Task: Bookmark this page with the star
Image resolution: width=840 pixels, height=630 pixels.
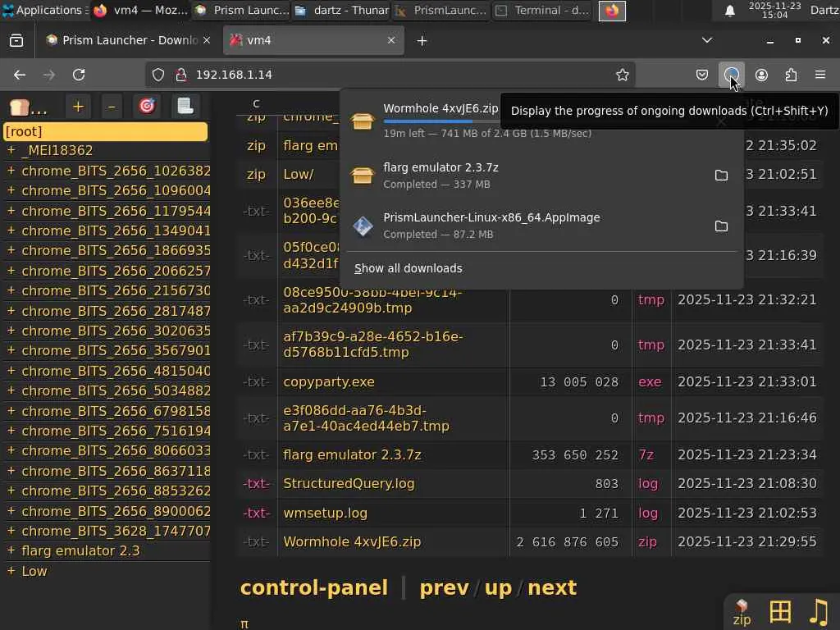Action: click(622, 75)
